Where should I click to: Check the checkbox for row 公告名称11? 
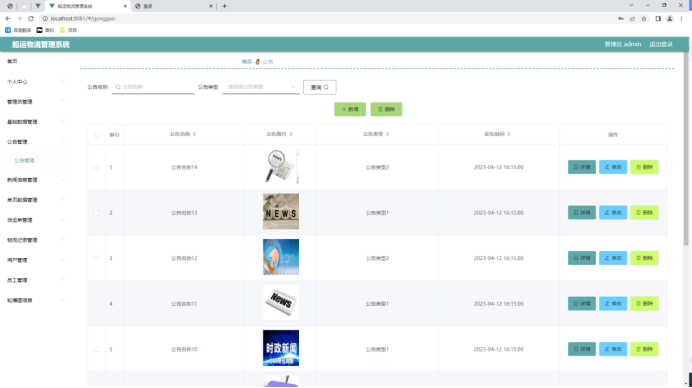pos(96,304)
